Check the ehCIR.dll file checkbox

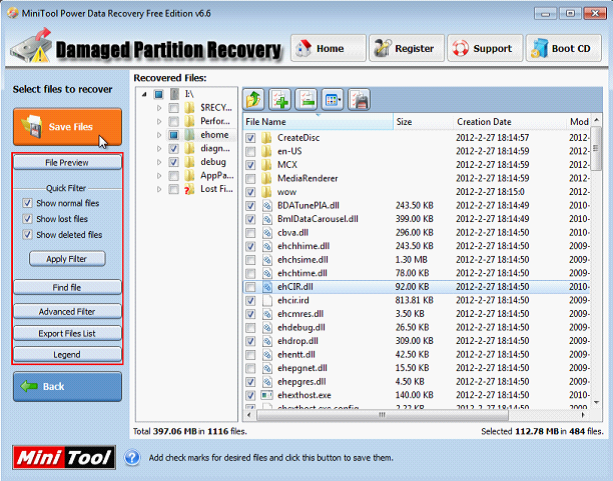pos(250,287)
